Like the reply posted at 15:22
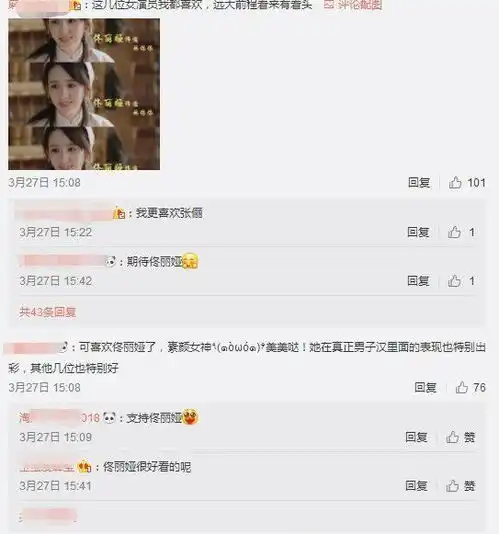This screenshot has width=499, height=534. click(x=461, y=232)
